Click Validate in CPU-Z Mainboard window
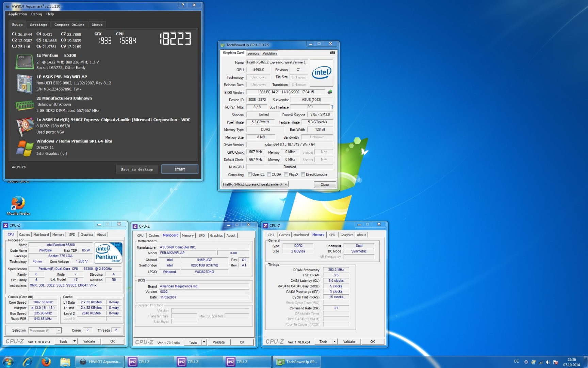 [x=218, y=342]
